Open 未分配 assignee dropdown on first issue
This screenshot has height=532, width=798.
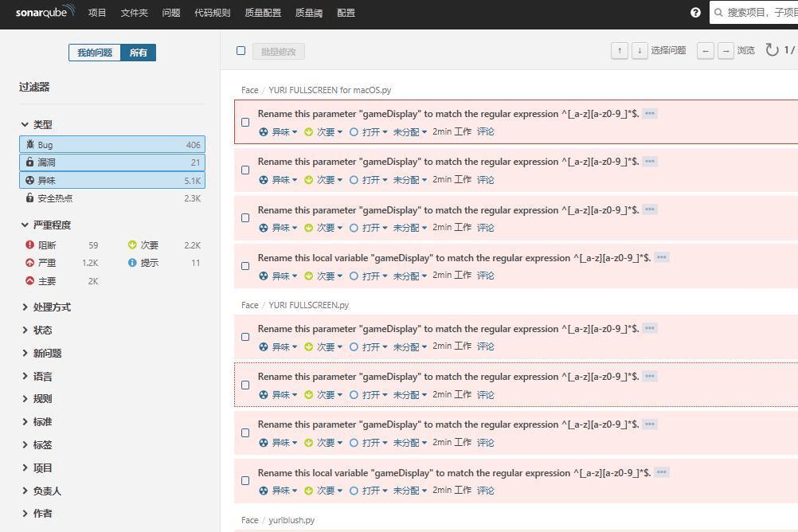click(409, 132)
